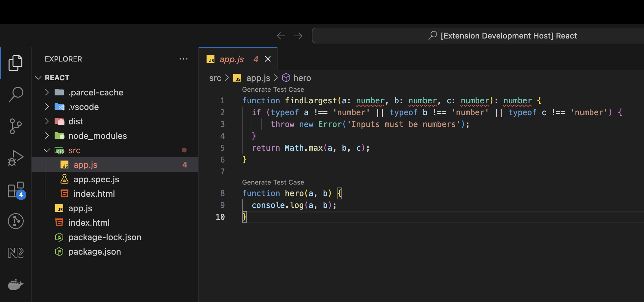This screenshot has height=302, width=644.
Task: Collapse the src folder
Action: [x=47, y=150]
